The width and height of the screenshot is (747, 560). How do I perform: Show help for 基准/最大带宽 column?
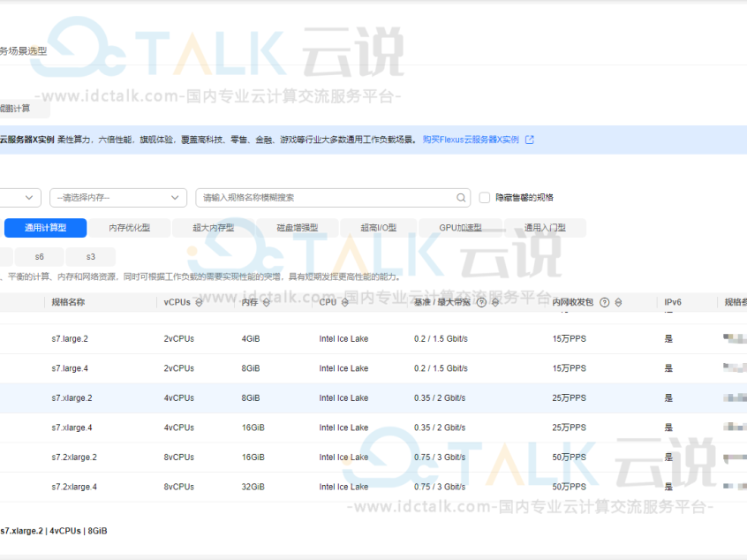(481, 303)
